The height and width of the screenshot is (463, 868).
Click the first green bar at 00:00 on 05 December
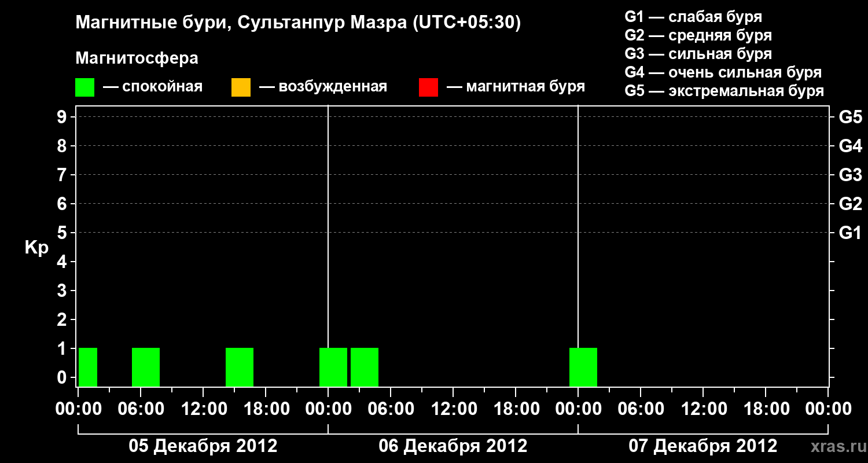point(88,367)
